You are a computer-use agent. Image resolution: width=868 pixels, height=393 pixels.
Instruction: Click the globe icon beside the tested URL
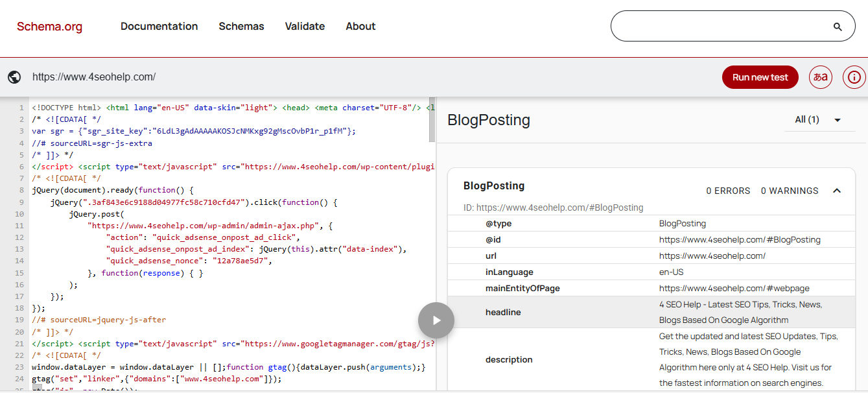coord(14,77)
